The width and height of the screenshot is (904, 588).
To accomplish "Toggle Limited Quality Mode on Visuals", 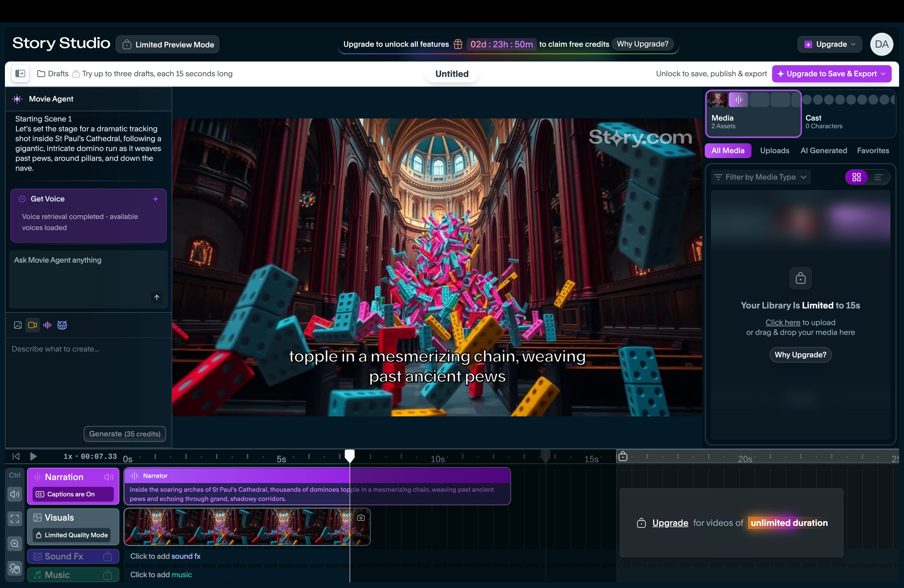I will [x=71, y=535].
